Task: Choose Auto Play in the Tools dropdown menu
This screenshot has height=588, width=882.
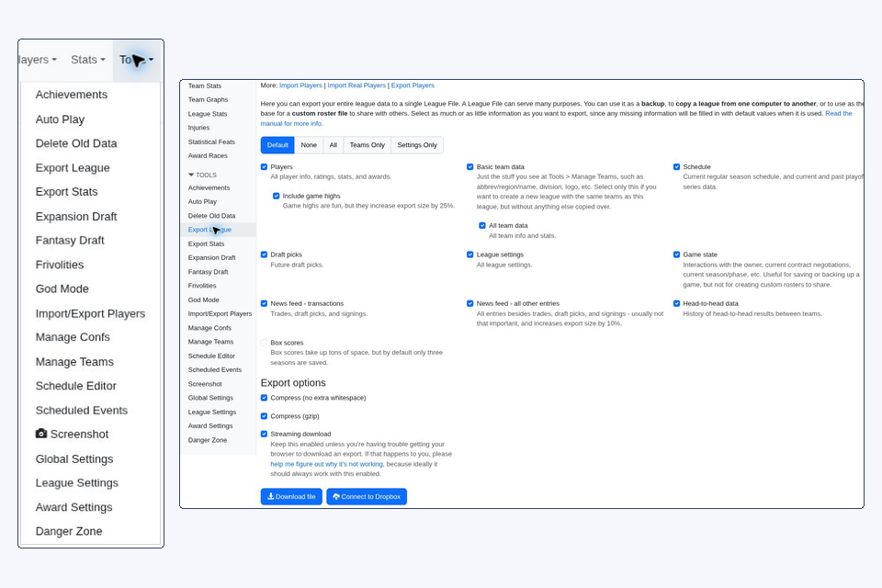Action: coord(61,119)
